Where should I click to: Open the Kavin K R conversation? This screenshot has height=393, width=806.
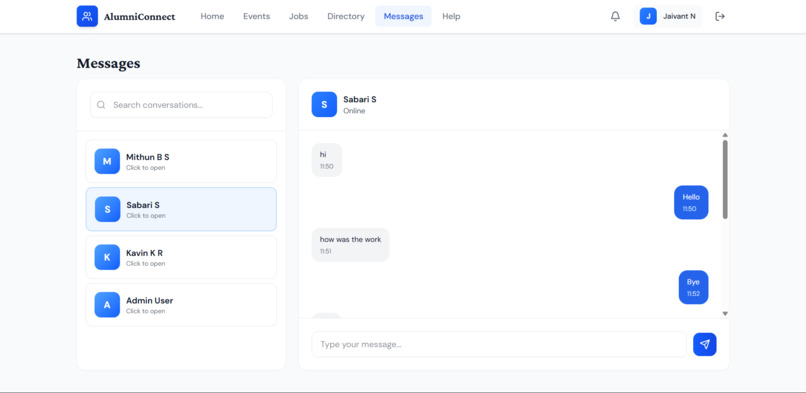click(x=181, y=257)
